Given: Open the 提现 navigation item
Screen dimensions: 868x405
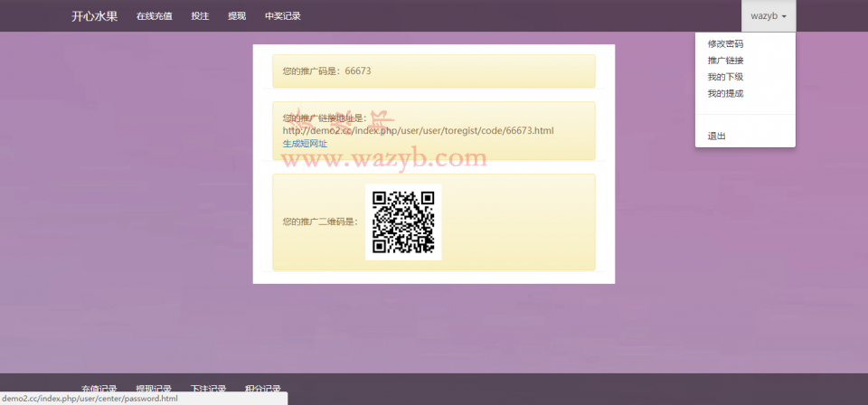Looking at the screenshot, I should coord(237,16).
